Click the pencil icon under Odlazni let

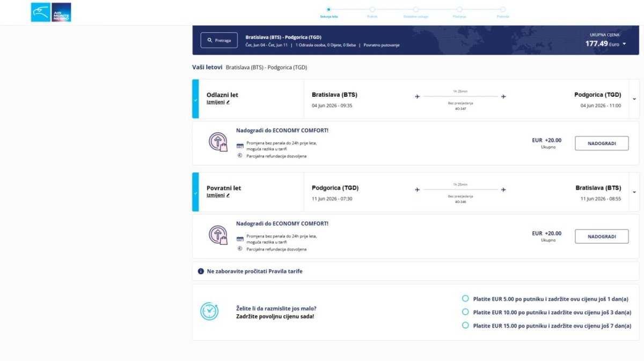point(228,102)
